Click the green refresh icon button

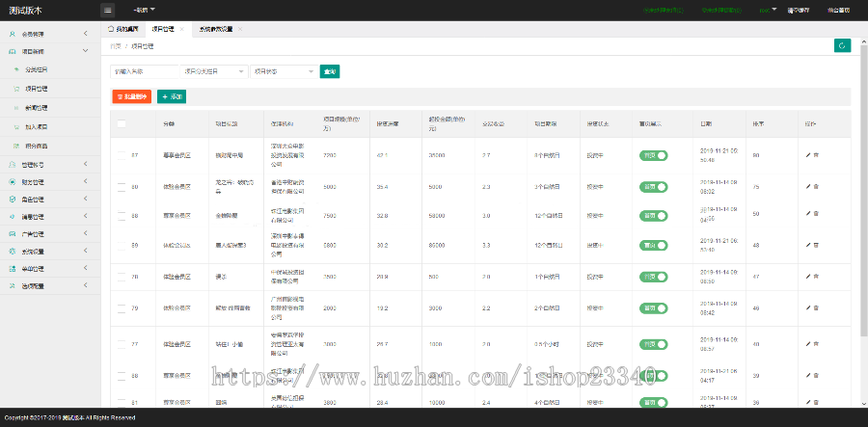pos(842,45)
